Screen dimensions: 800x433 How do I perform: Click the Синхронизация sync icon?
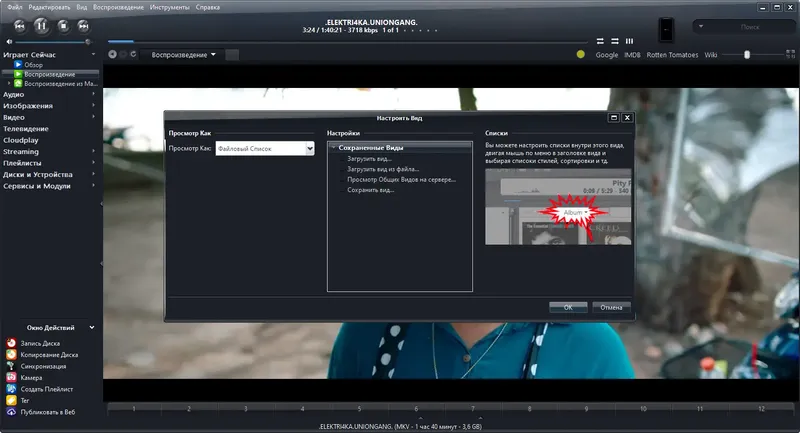[x=11, y=366]
